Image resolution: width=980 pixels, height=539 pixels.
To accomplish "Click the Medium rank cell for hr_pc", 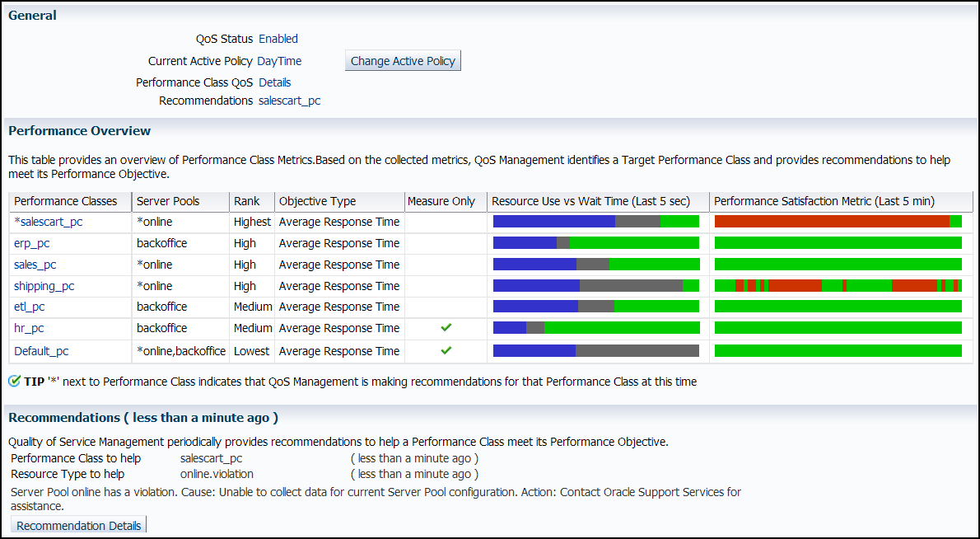I will click(253, 328).
